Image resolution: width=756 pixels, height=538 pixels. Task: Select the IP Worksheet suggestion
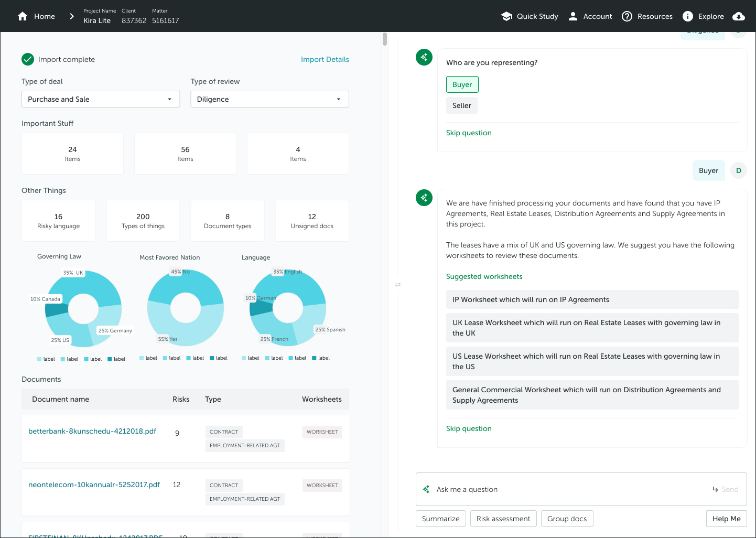point(592,299)
